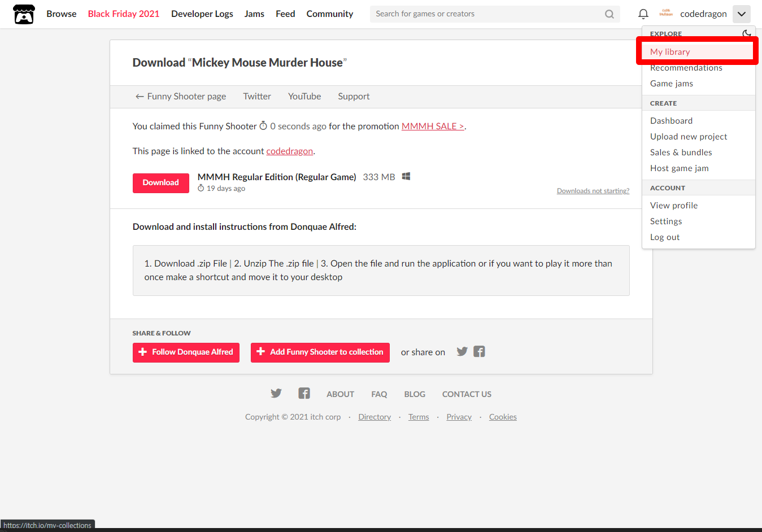Click the stopwatch icon before '0 seconds ago'
762x532 pixels.
[x=263, y=126]
